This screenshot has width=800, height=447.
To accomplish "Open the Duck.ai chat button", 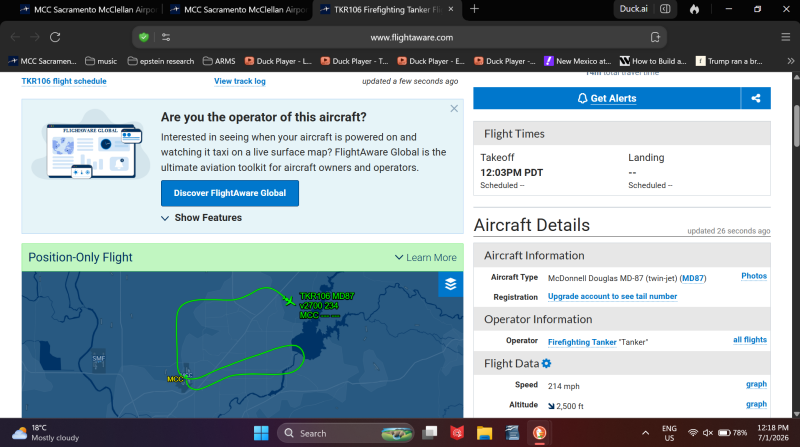I will tap(633, 9).
